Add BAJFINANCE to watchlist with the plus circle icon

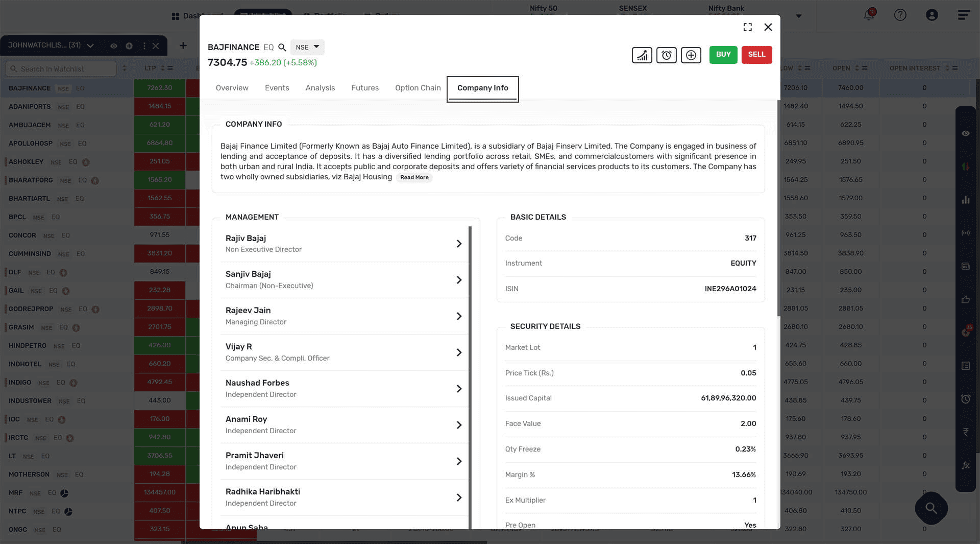[691, 55]
